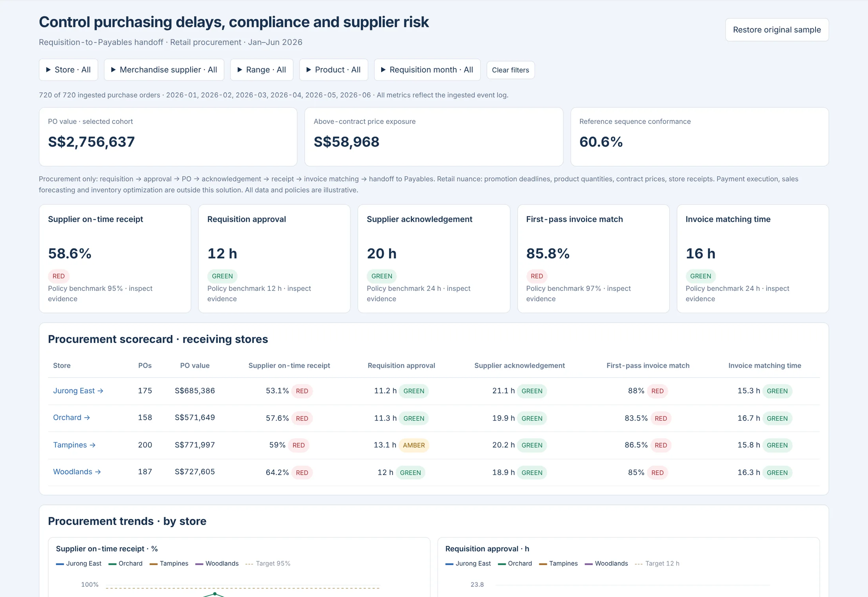Toggle Target 95% legend entry

268,563
